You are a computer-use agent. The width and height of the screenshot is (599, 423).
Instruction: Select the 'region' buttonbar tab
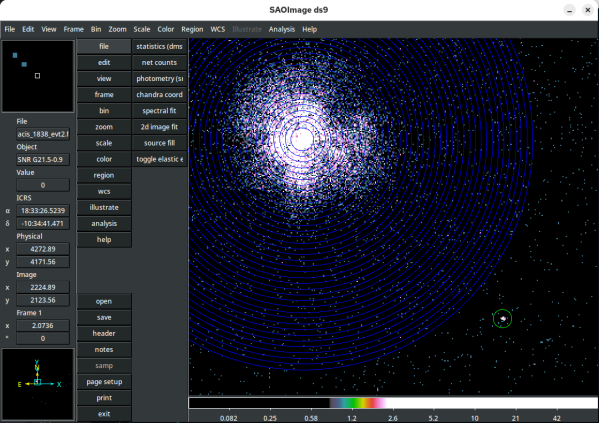(104, 175)
